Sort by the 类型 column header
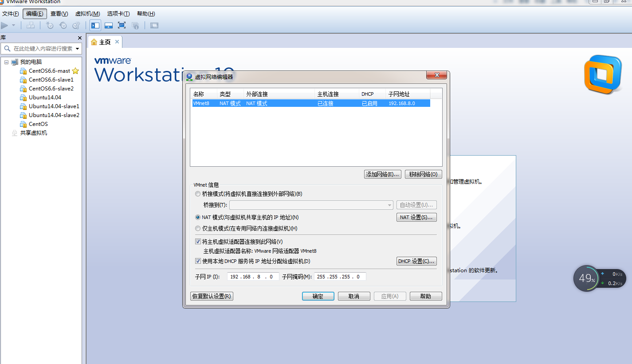 230,94
